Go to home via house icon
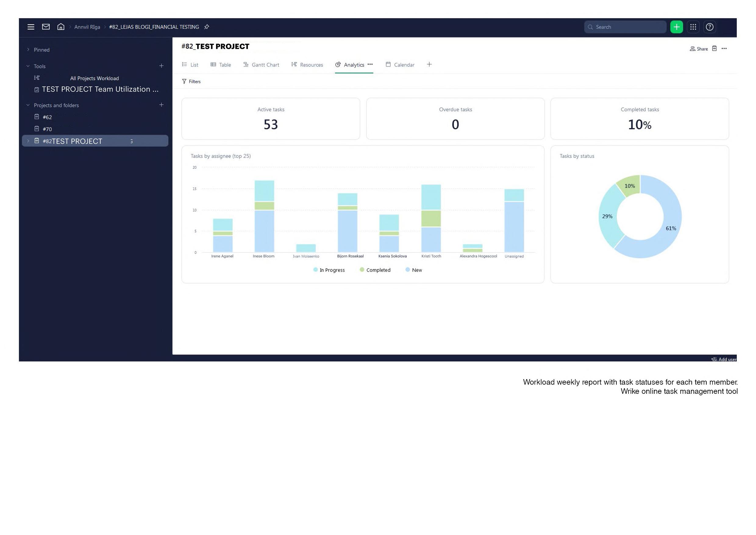This screenshot has height=535, width=756. pyautogui.click(x=61, y=27)
